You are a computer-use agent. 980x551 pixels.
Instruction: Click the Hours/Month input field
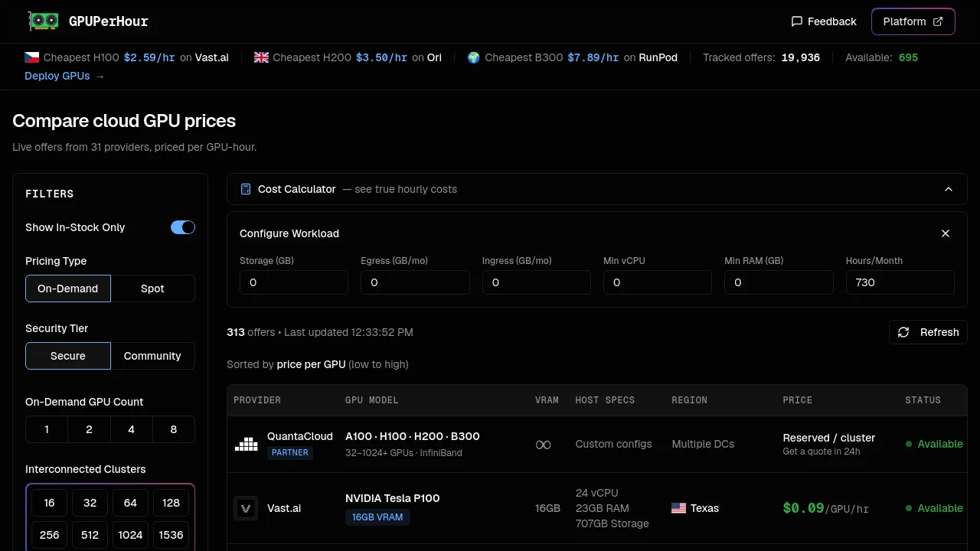coord(900,282)
